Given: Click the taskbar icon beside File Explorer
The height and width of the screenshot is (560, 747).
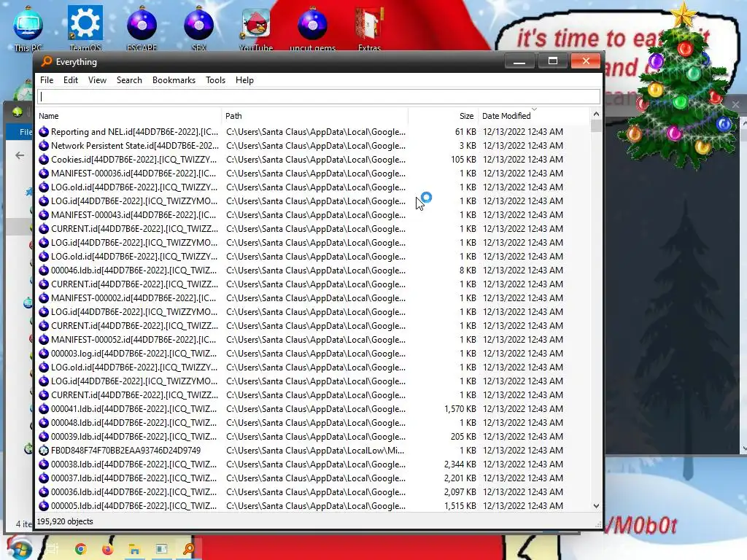Looking at the screenshot, I should (162, 549).
